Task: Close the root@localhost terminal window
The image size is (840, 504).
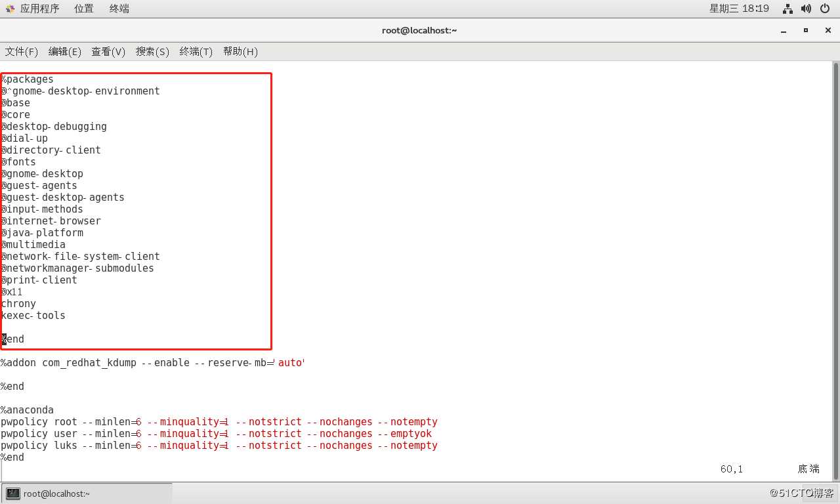Action: pyautogui.click(x=827, y=30)
